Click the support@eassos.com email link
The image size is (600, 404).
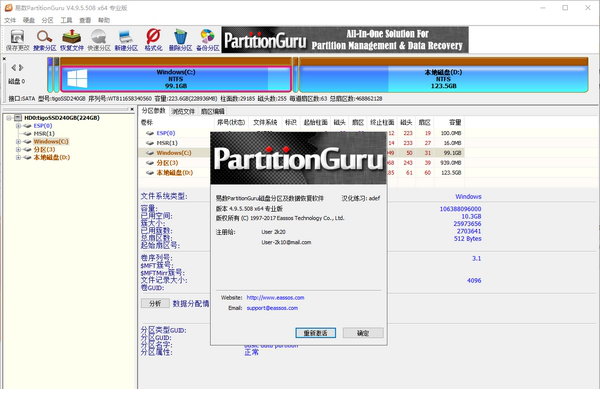(x=272, y=308)
